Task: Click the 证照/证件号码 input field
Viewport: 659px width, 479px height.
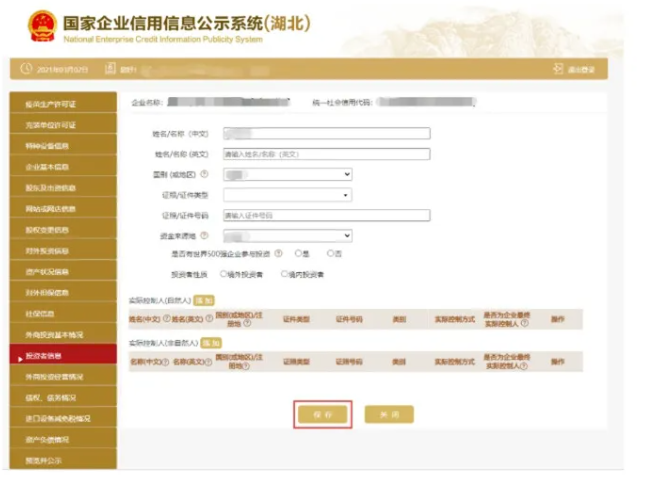Action: point(326,215)
